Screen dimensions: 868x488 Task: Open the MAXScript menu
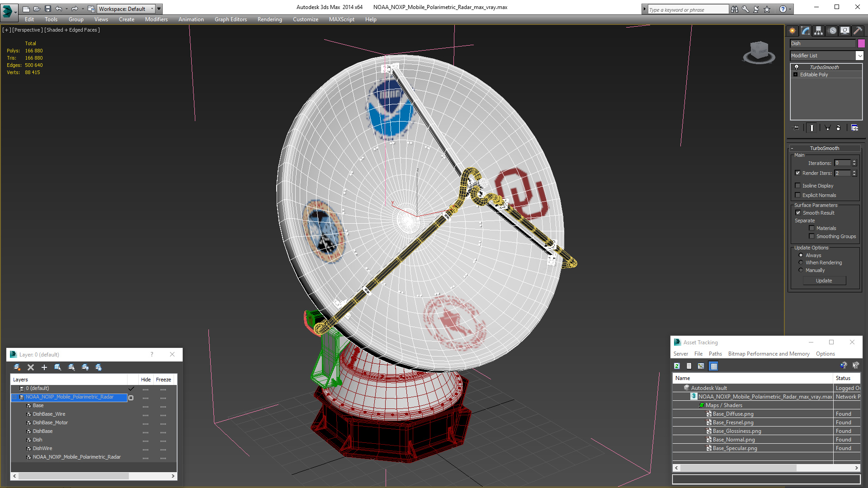341,19
